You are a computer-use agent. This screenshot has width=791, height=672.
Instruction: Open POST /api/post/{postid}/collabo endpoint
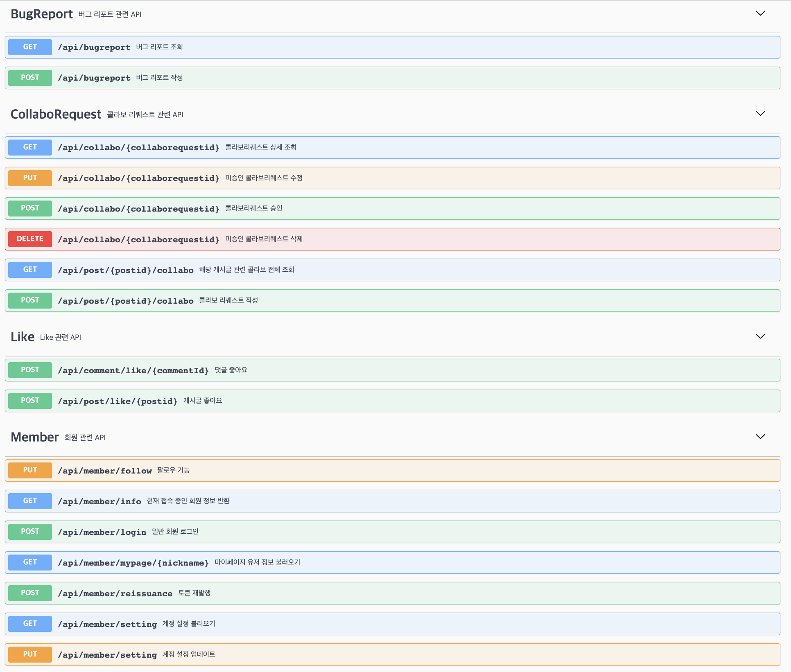125,301
